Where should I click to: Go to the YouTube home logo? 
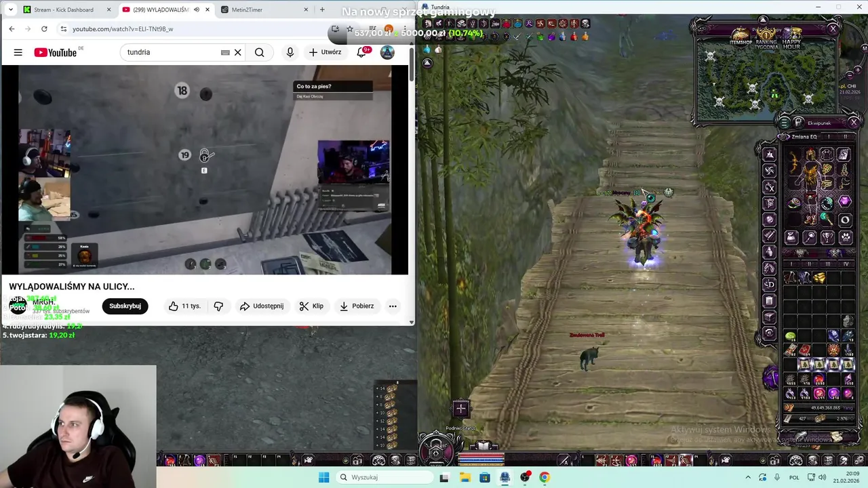56,52
